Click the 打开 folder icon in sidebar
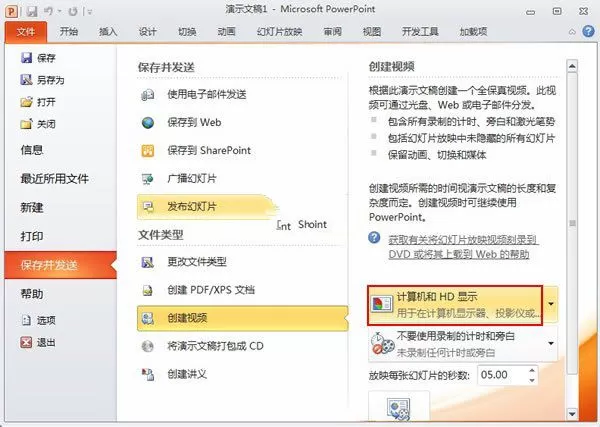 (x=26, y=102)
